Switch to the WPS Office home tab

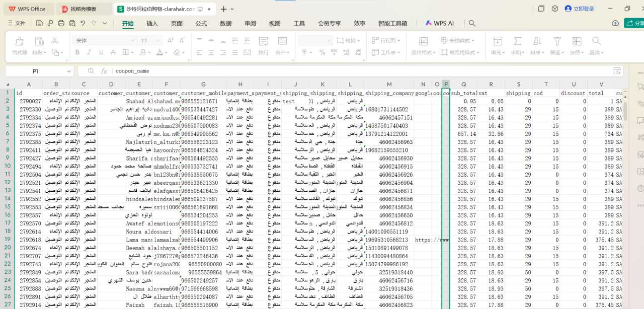point(27,9)
